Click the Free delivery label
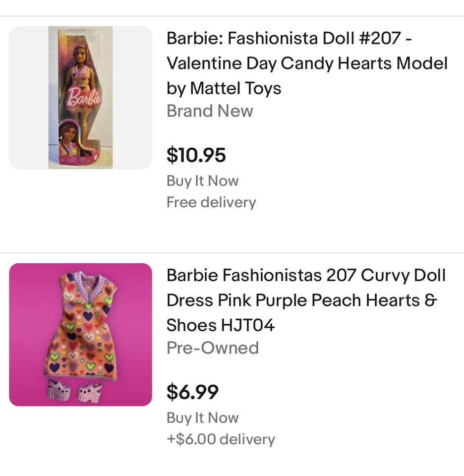 point(211,202)
